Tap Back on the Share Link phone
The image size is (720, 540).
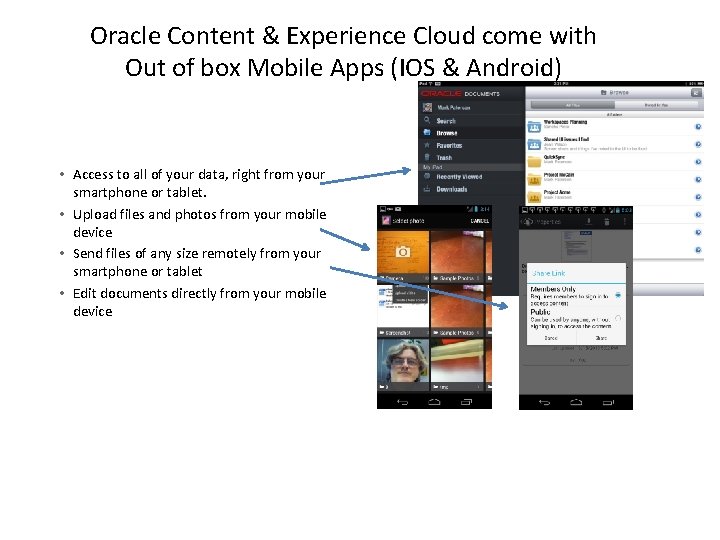coord(544,402)
